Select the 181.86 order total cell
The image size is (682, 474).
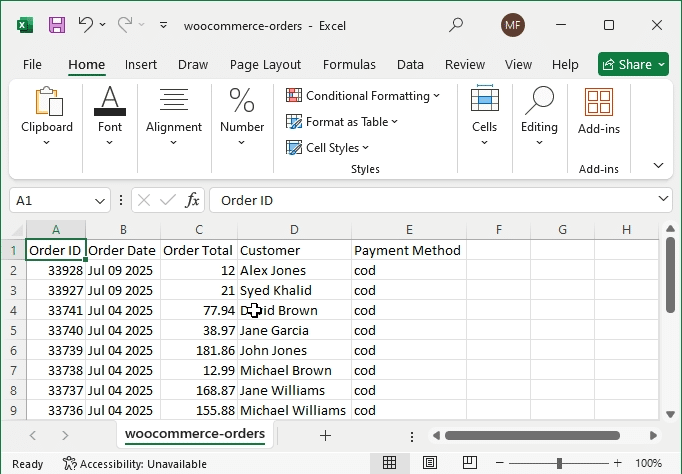coord(199,350)
